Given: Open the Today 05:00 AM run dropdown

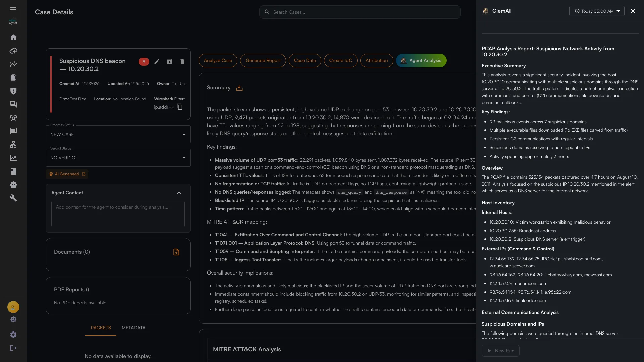Looking at the screenshot, I should [x=597, y=11].
